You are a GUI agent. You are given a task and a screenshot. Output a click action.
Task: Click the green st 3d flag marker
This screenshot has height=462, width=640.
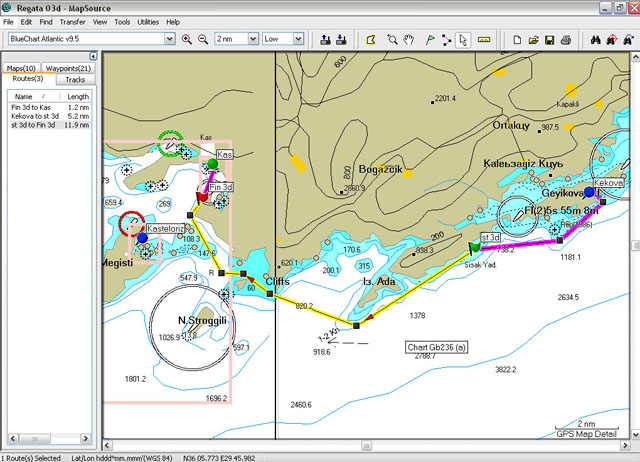(x=474, y=247)
